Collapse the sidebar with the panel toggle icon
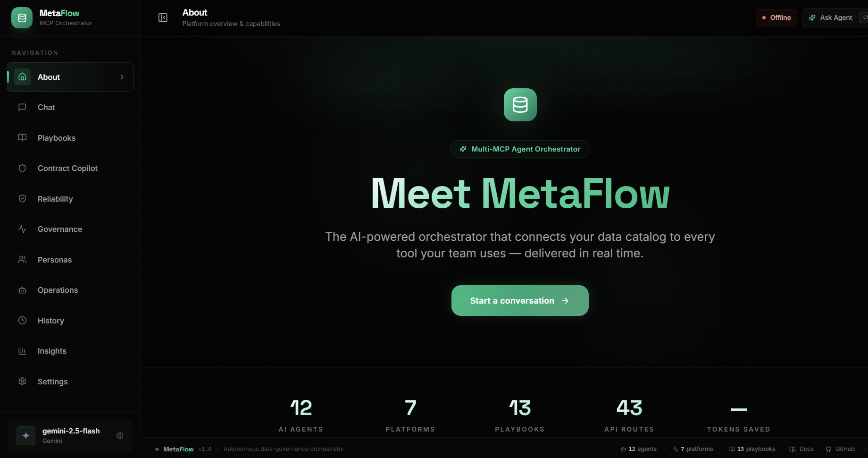This screenshot has width=868, height=458. (x=163, y=18)
